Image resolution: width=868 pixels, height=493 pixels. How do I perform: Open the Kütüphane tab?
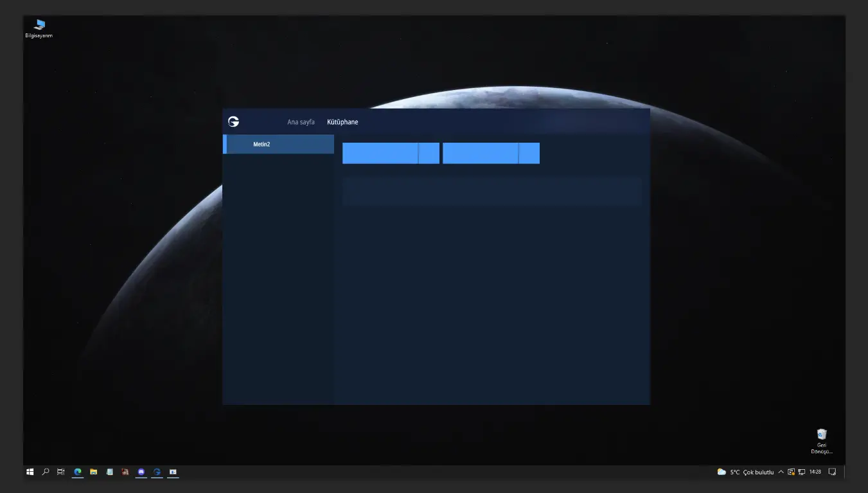pos(342,122)
